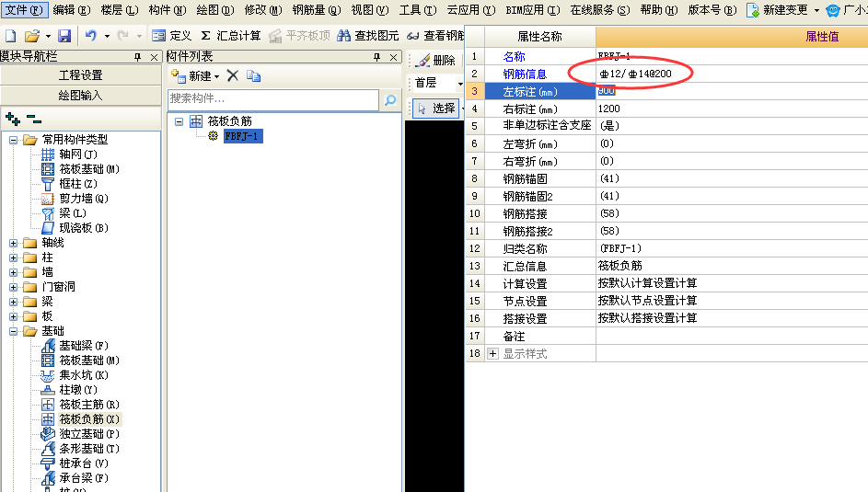Open the 工具(T) menu
The image size is (868, 492).
coord(417,10)
